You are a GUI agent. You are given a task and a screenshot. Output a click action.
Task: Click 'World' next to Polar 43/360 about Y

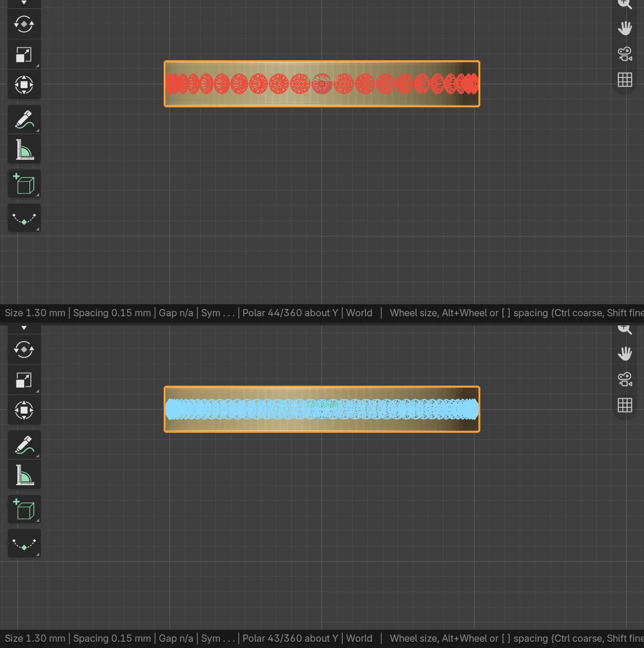(x=359, y=638)
